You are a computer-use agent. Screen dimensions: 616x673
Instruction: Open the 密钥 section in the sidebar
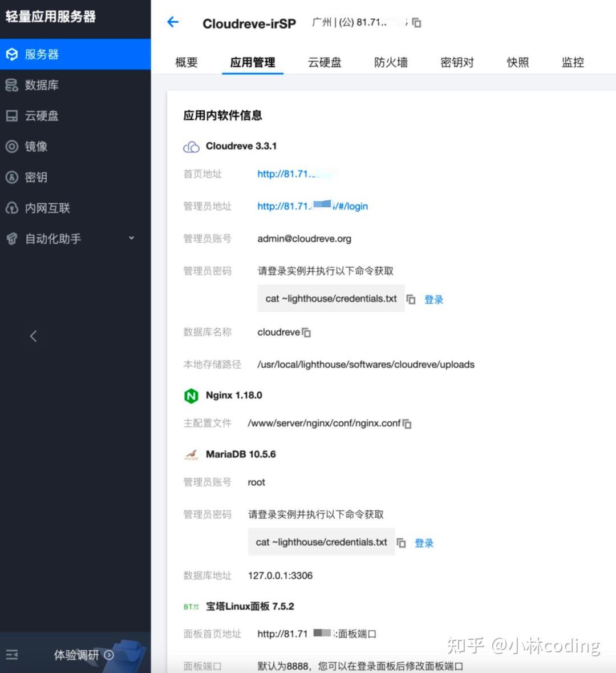[x=34, y=178]
